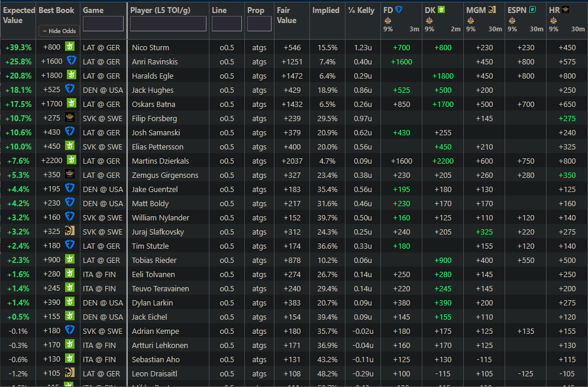Click MGM -115 odds for Sebastian Aho
The height and width of the screenshot is (387, 588).
[484, 360]
